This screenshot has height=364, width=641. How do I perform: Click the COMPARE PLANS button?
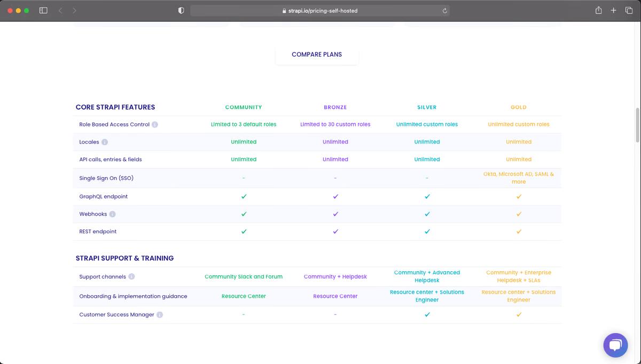pos(317,54)
